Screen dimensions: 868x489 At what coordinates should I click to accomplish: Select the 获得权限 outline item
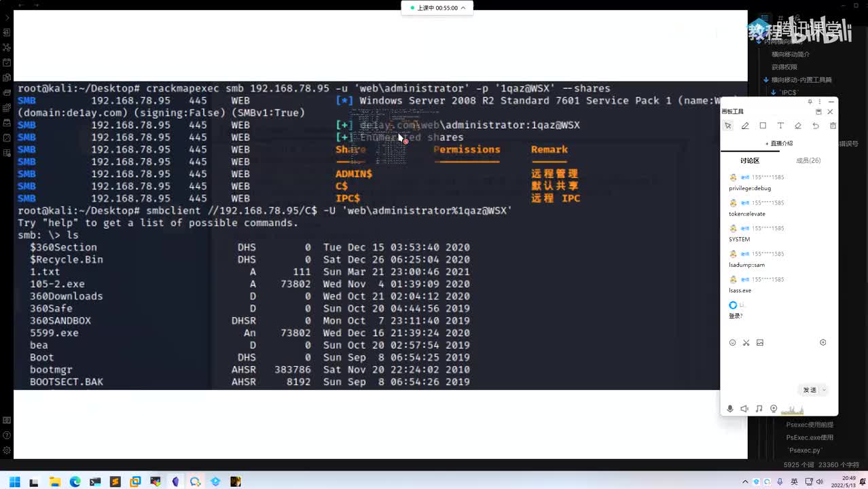point(784,67)
